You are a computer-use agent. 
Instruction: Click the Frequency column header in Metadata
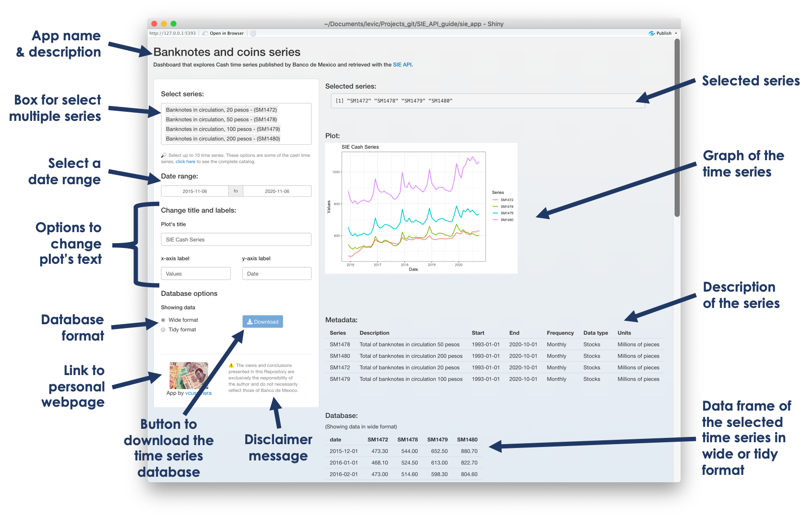[560, 333]
